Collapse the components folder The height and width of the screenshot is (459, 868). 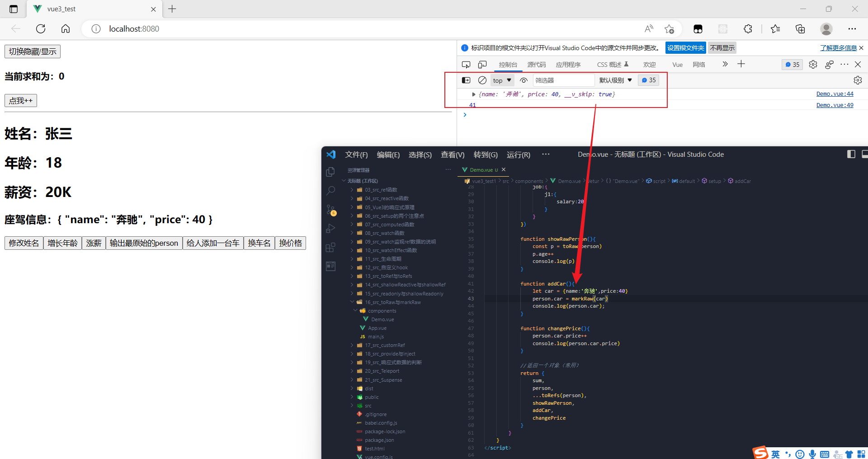[x=382, y=311]
